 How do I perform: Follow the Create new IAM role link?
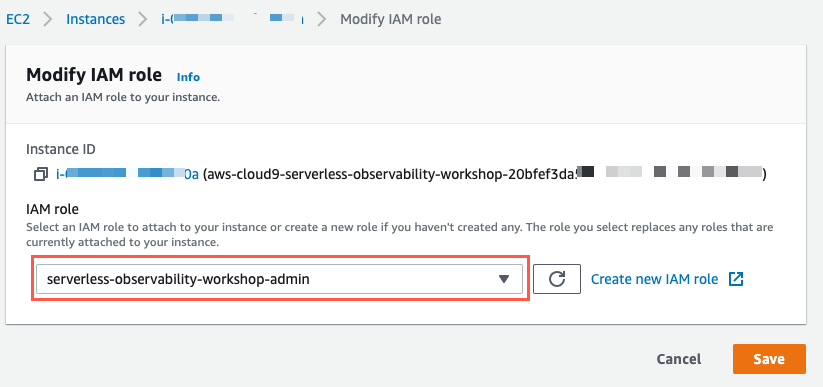point(655,279)
